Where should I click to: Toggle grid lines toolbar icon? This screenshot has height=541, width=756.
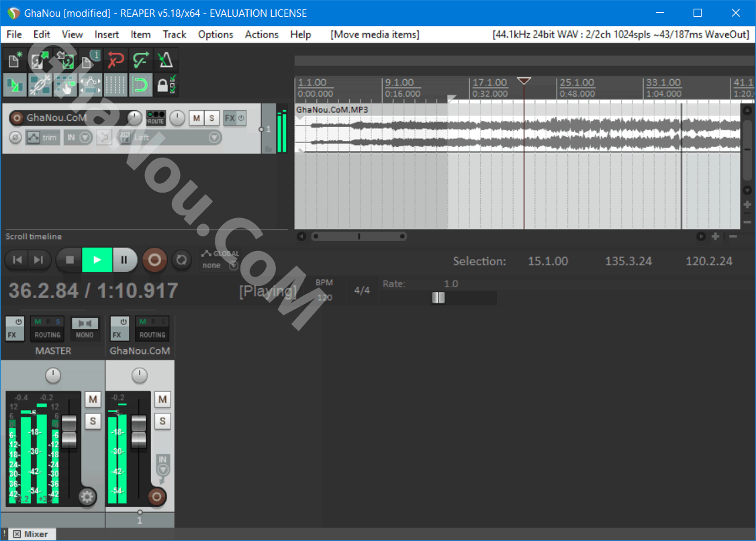115,85
